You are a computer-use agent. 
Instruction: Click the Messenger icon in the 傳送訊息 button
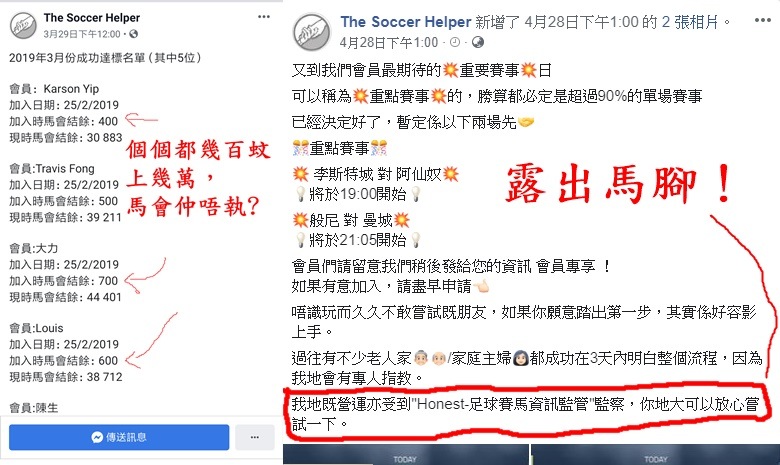point(97,437)
